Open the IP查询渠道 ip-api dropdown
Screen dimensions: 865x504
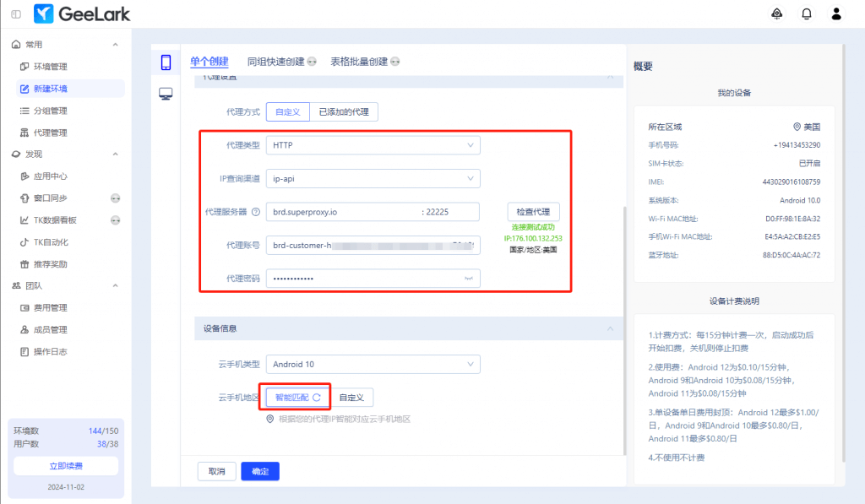point(373,178)
